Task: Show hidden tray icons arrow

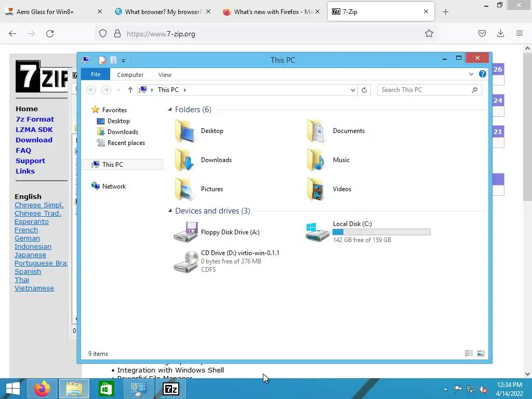Action: pos(445,389)
